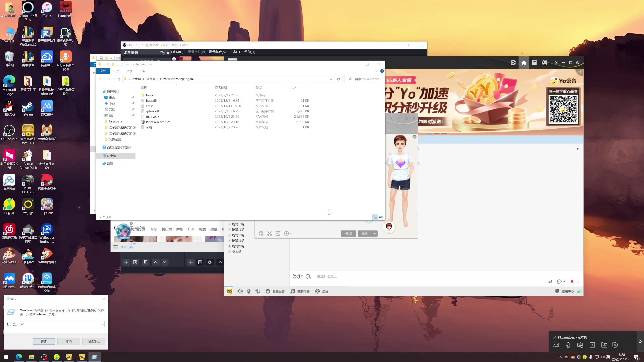Expand the 发送 button dropdown arrow
The height and width of the screenshot is (362, 644).
click(x=374, y=234)
